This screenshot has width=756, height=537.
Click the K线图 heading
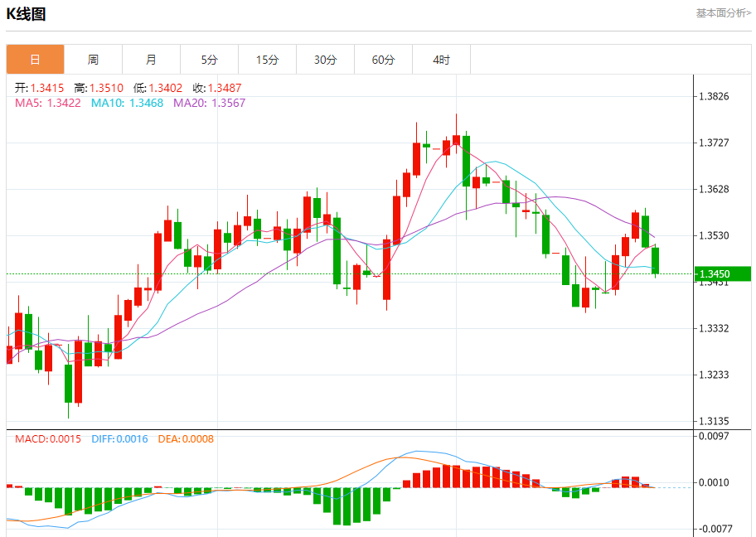click(26, 14)
